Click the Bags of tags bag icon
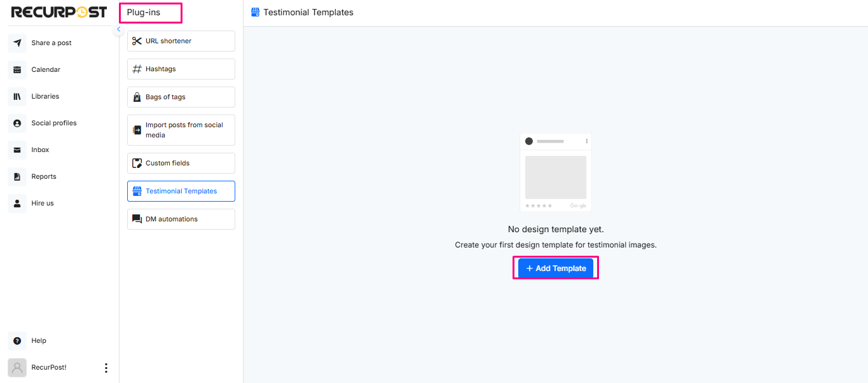868x383 pixels. click(137, 97)
